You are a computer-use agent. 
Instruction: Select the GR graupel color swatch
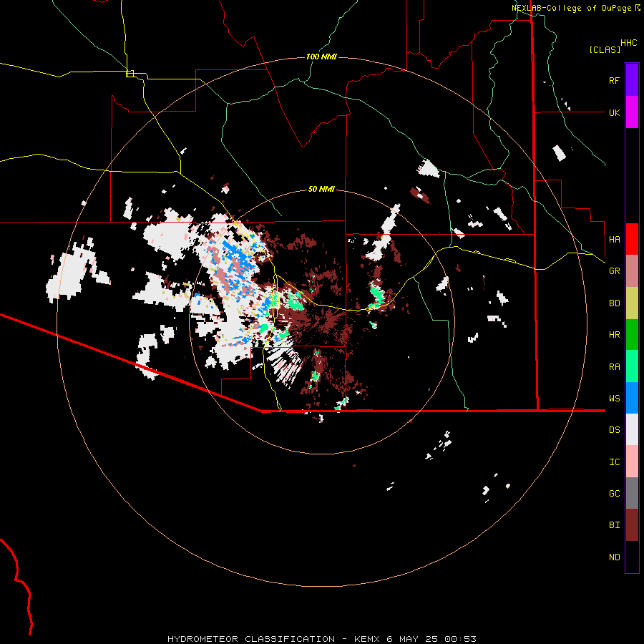[x=632, y=271]
